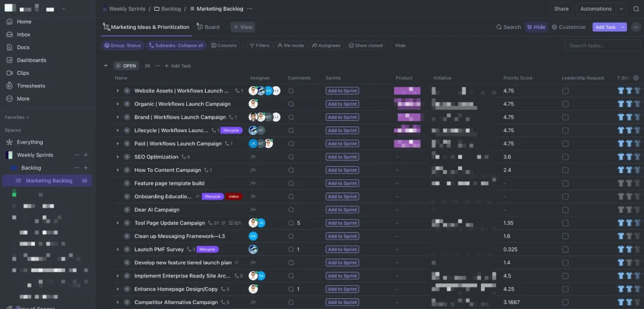Click the Share button
The image size is (644, 309).
point(561,9)
